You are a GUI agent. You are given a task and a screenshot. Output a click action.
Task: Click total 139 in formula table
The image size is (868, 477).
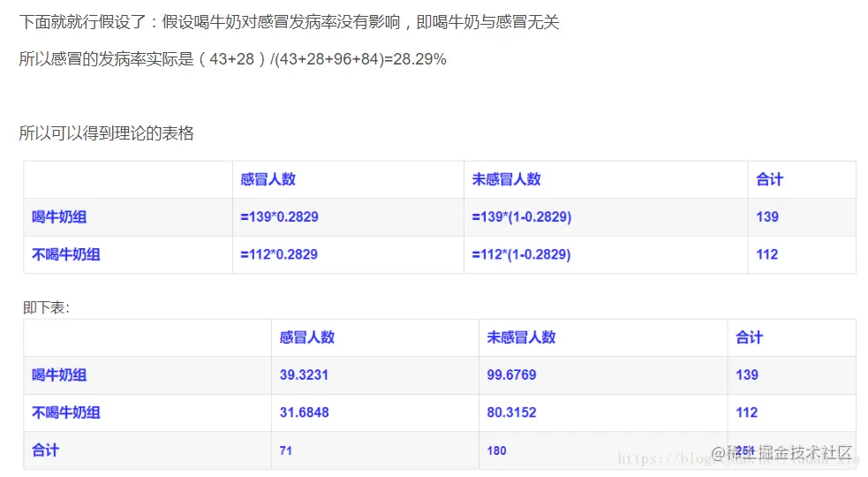tap(767, 217)
